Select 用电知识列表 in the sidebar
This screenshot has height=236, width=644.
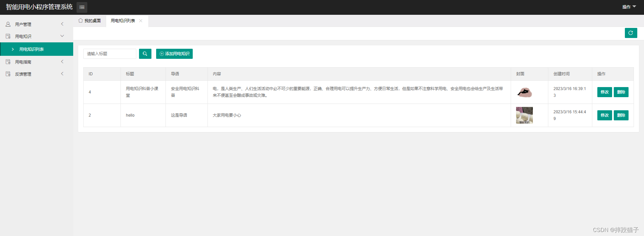tap(37, 49)
